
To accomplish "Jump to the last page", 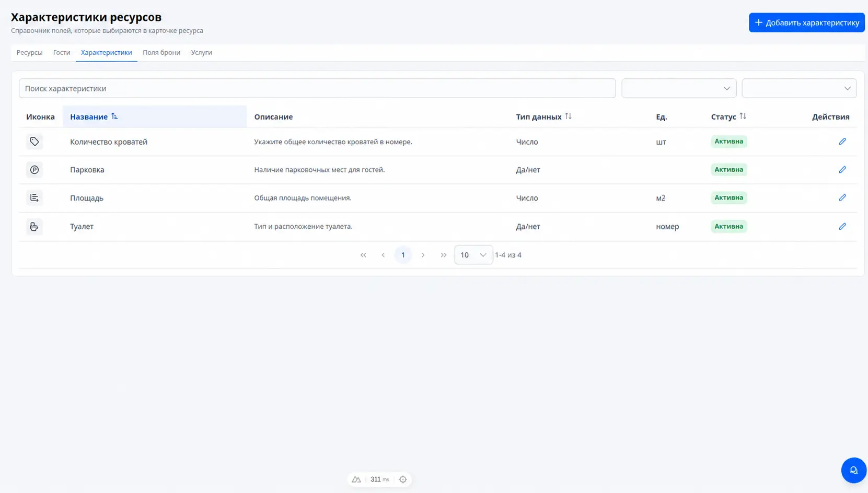I will pos(444,255).
